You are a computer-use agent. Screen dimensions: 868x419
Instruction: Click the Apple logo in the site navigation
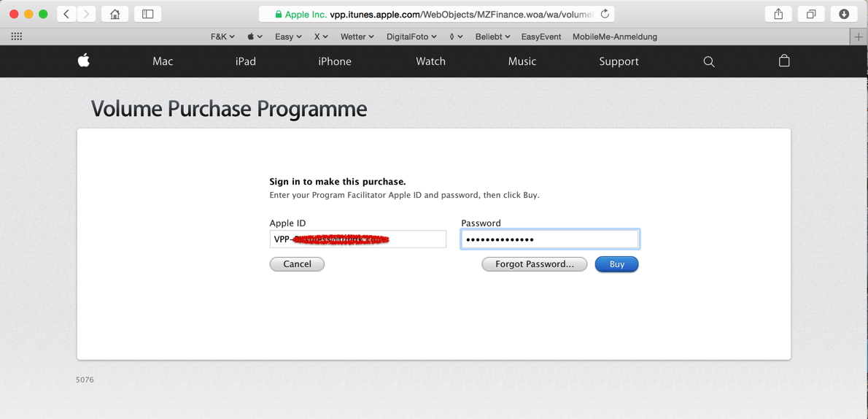click(x=84, y=61)
